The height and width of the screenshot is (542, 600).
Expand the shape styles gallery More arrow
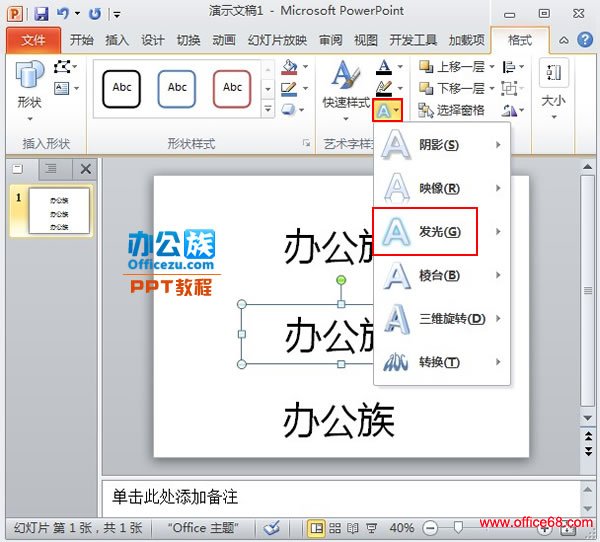click(x=268, y=109)
